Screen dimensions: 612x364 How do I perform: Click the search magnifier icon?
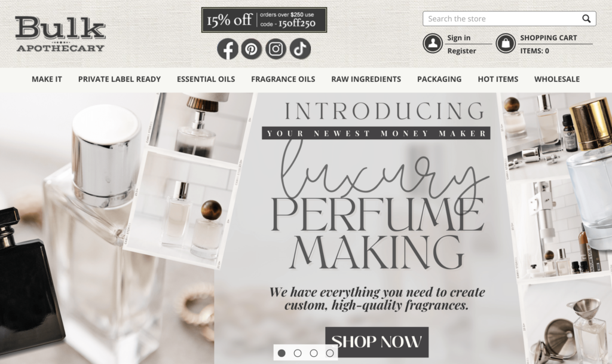pos(586,19)
